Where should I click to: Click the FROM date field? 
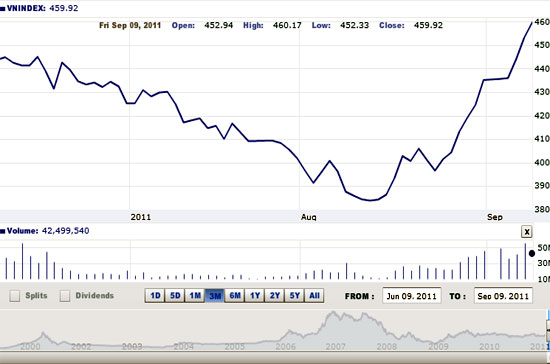[x=411, y=296]
